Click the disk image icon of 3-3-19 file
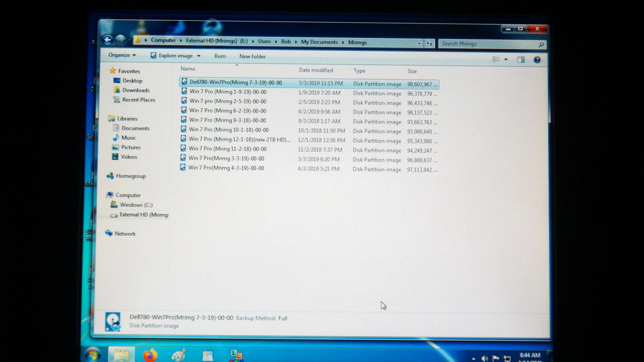This screenshot has height=362, width=644. click(183, 158)
